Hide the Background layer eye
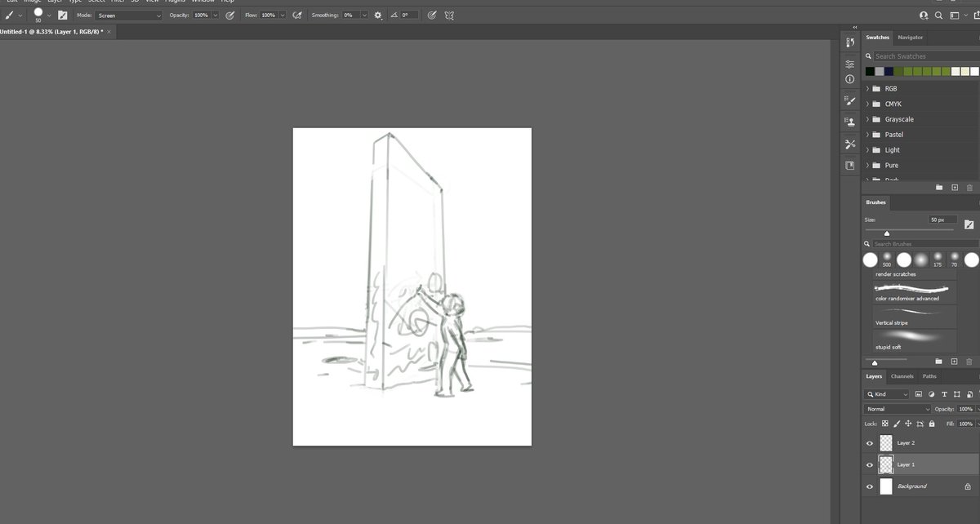Image resolution: width=980 pixels, height=524 pixels. (870, 486)
